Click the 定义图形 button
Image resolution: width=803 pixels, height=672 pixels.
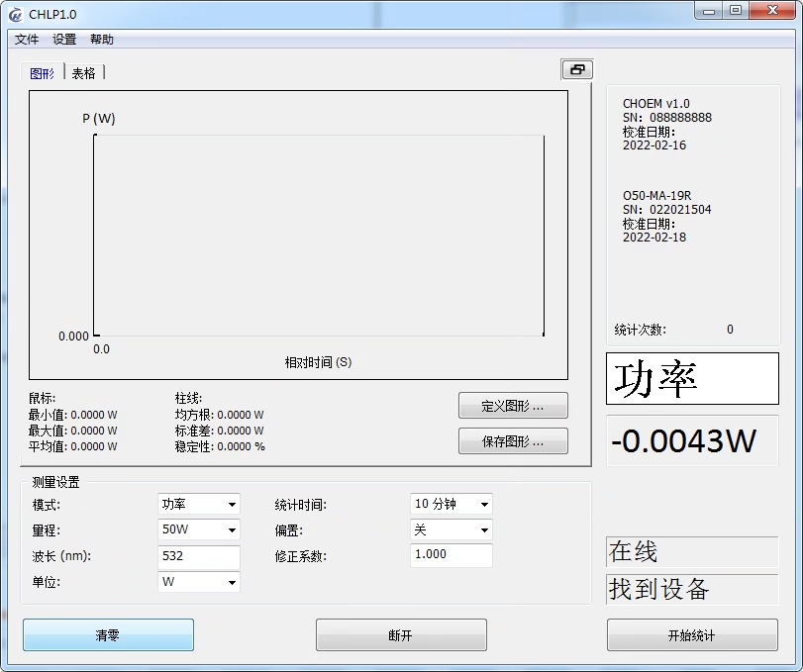pyautogui.click(x=513, y=406)
